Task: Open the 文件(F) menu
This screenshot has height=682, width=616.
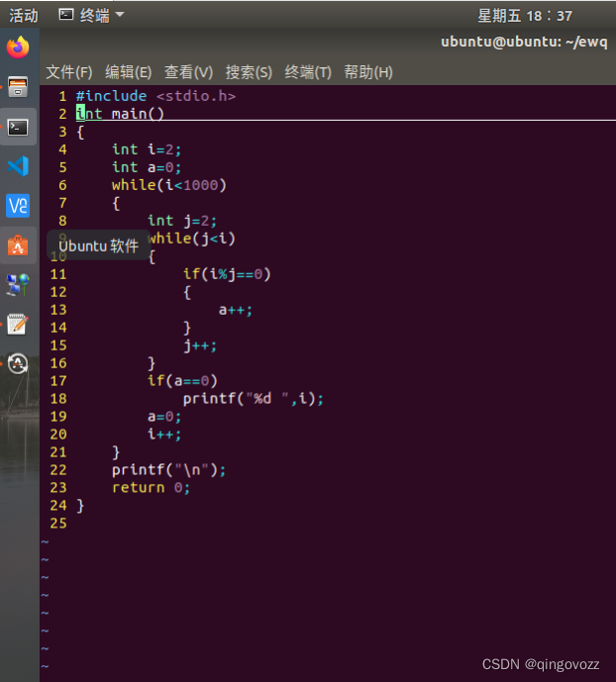Action: [69, 72]
